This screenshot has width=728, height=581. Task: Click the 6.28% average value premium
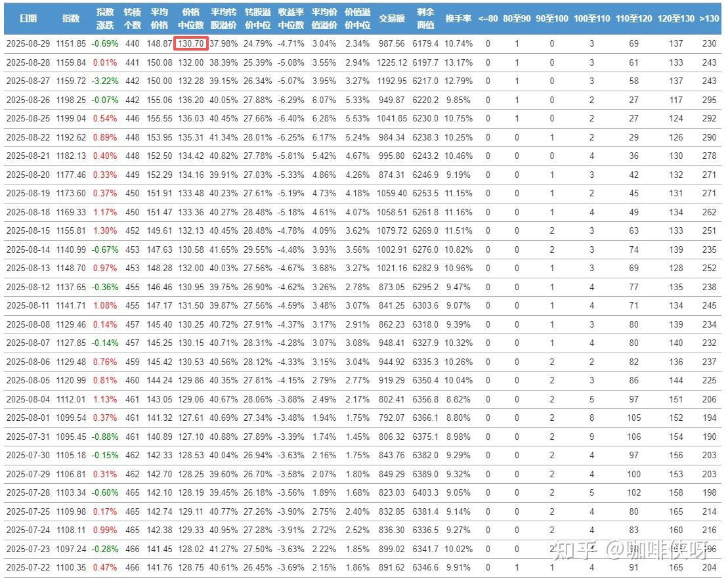click(324, 118)
